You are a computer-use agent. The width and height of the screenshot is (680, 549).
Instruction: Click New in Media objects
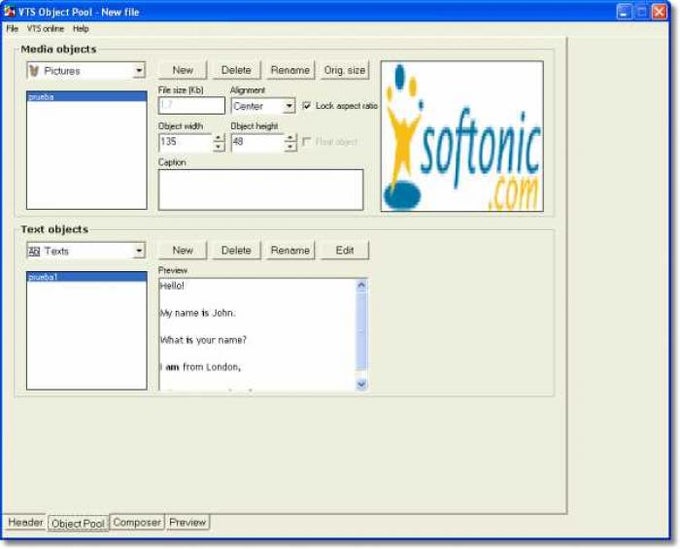pos(183,70)
